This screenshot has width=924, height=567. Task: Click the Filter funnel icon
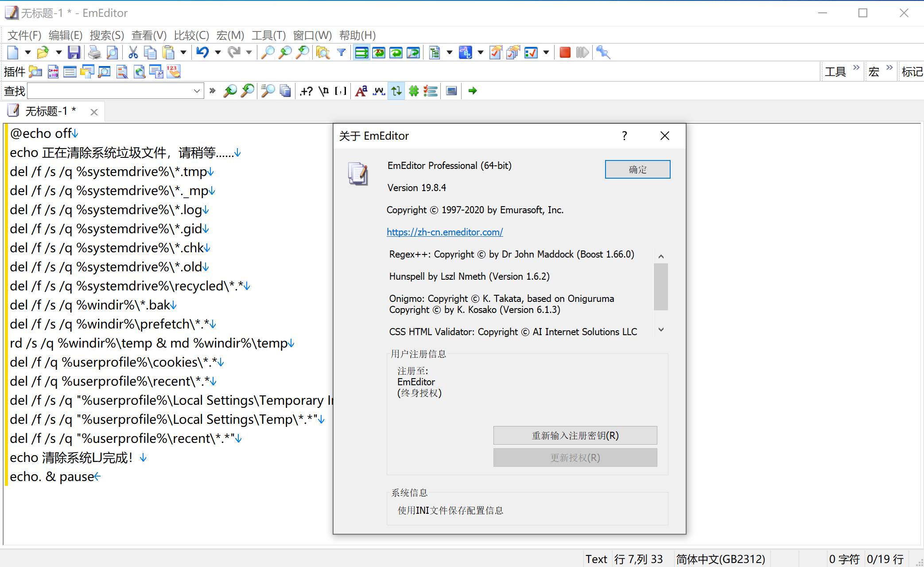341,53
